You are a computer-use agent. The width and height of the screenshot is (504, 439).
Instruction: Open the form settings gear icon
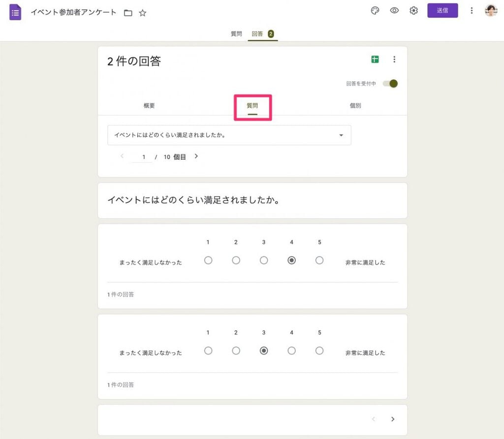pos(413,11)
